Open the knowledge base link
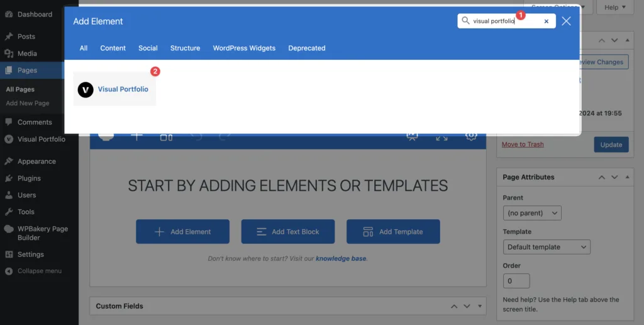 [341, 259]
